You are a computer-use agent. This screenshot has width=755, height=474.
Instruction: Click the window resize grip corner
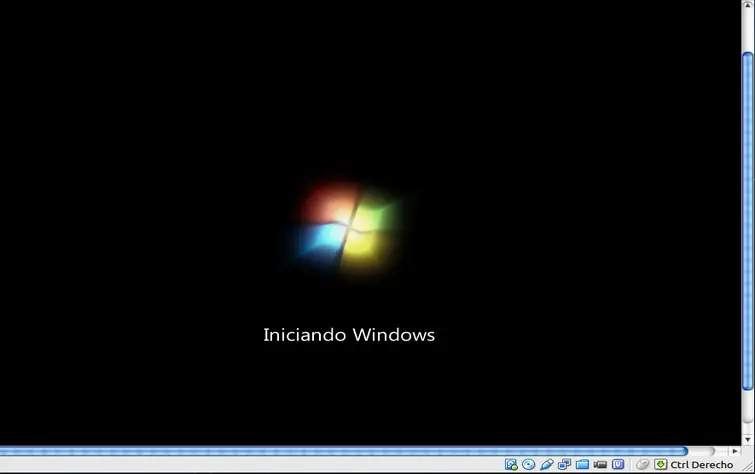pyautogui.click(x=748, y=466)
